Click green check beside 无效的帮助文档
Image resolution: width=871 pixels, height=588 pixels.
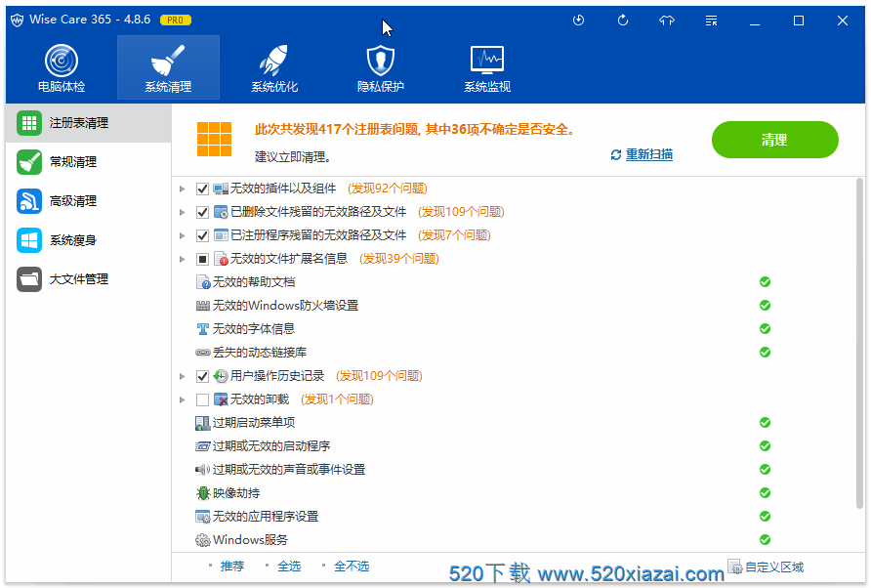765,282
